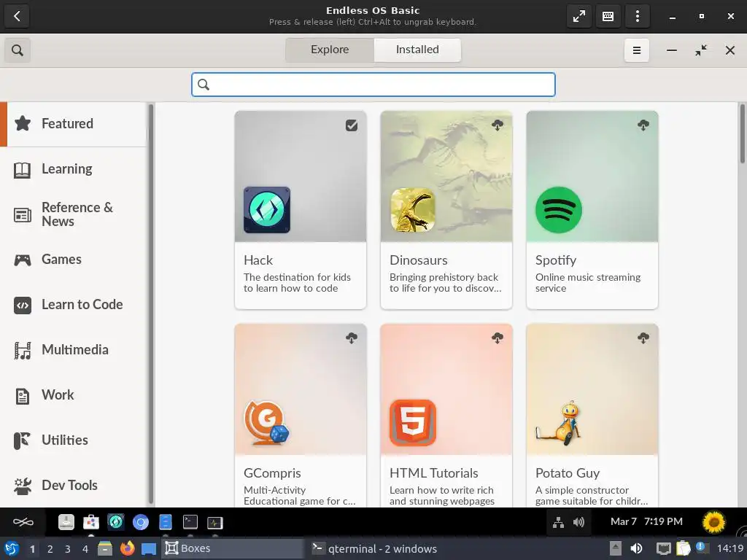Screen dimensions: 747x560
Task: Click the GCompris app icon
Action: [x=267, y=423]
